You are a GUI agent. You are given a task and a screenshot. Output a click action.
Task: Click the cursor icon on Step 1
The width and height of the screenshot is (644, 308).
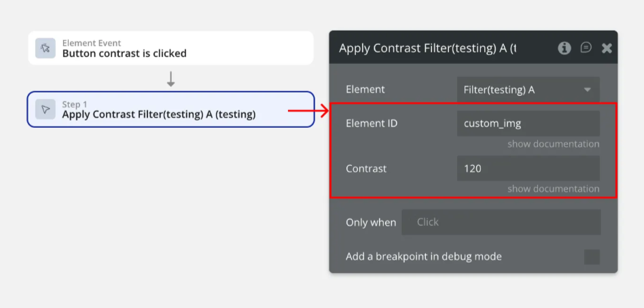(x=46, y=109)
